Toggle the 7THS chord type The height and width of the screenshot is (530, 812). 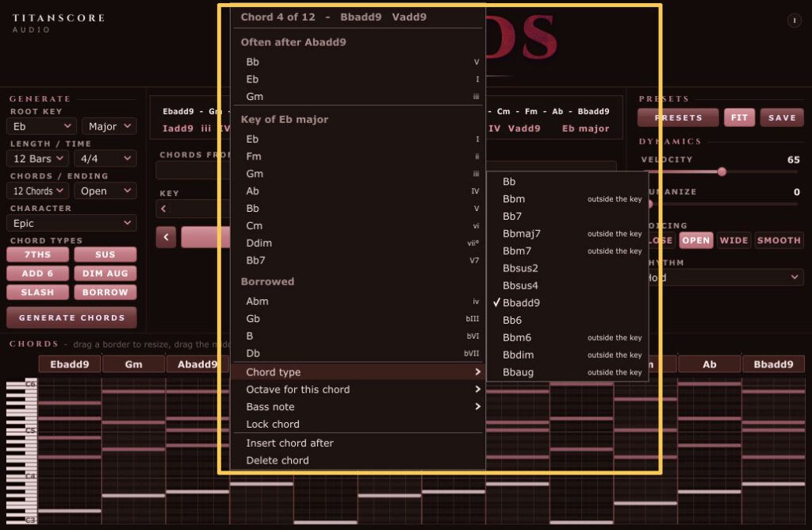38,255
